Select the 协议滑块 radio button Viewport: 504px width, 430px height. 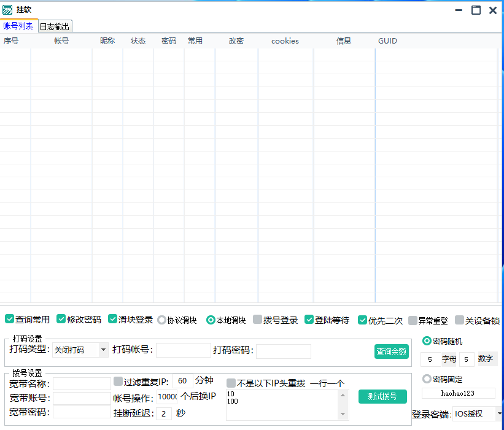pos(162,320)
